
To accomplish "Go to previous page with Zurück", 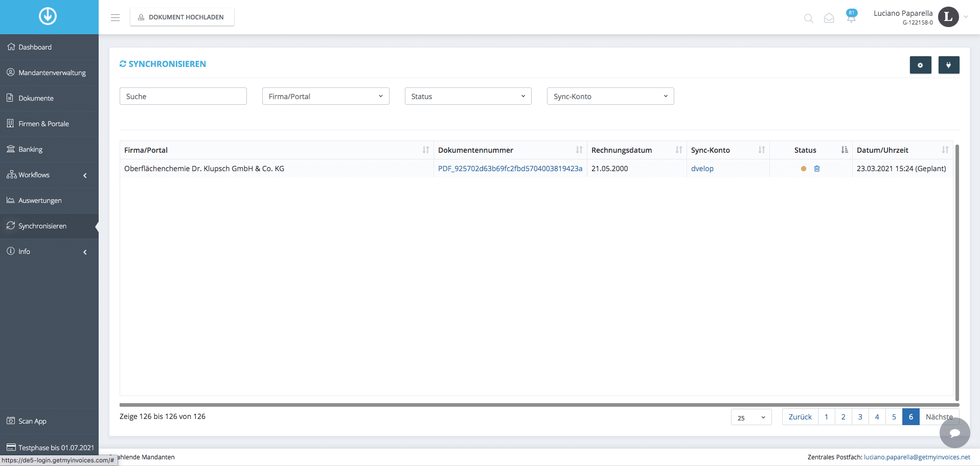I will coord(800,417).
